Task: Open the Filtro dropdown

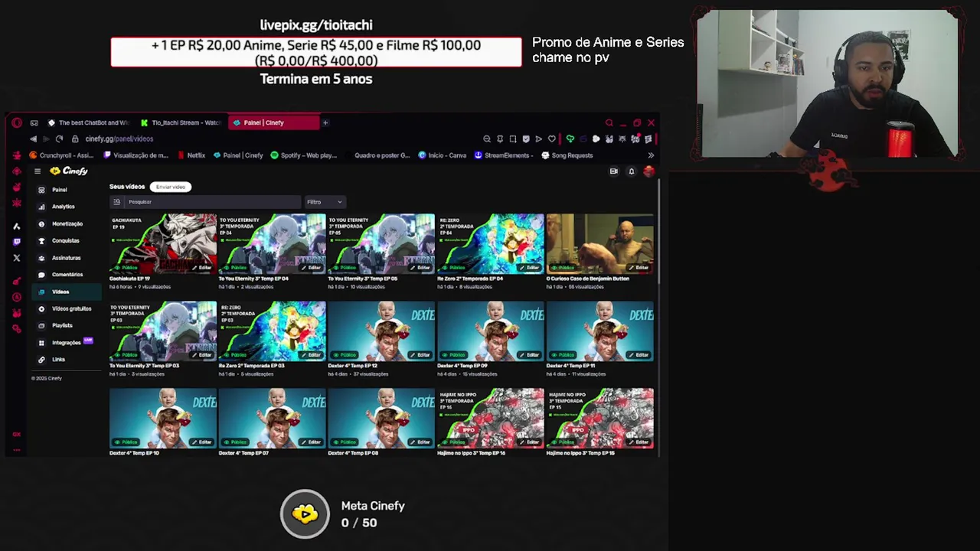Action: [325, 202]
